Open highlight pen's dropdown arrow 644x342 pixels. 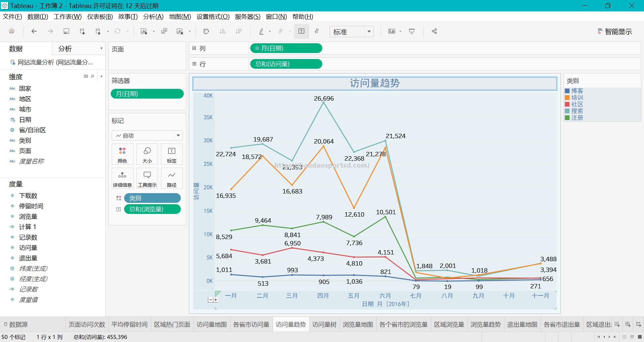pyautogui.click(x=270, y=32)
